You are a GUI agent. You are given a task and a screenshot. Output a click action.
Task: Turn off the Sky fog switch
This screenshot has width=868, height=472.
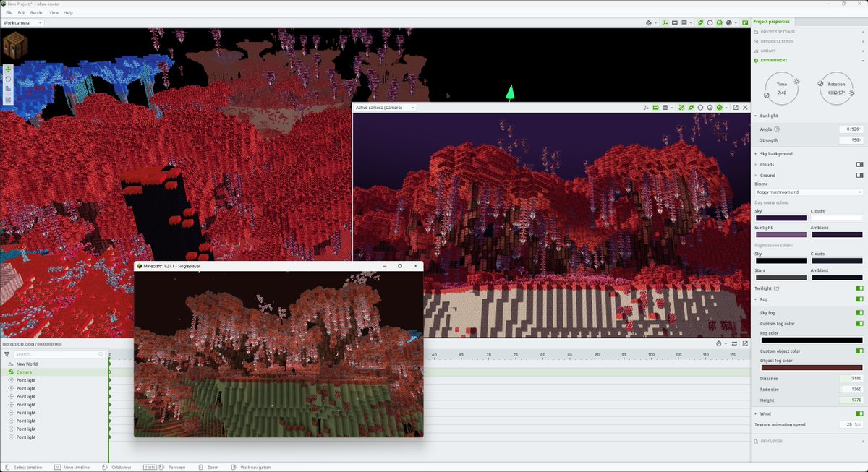tap(859, 313)
